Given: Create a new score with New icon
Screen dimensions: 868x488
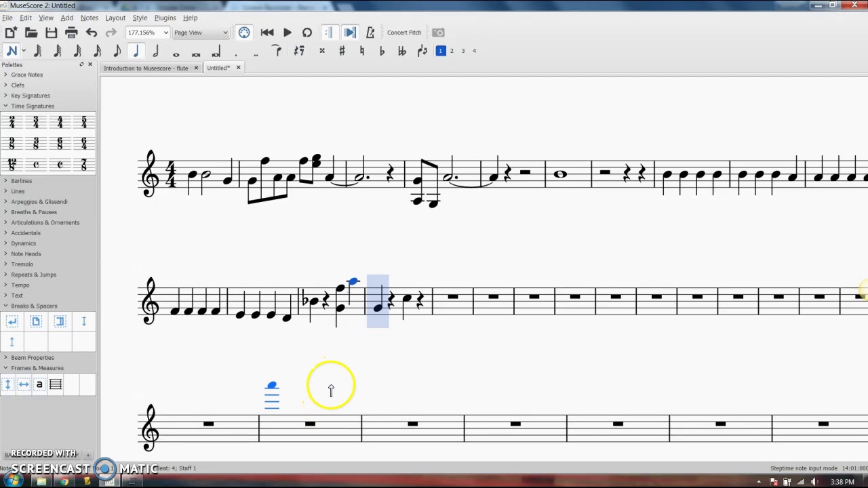Looking at the screenshot, I should click(11, 33).
